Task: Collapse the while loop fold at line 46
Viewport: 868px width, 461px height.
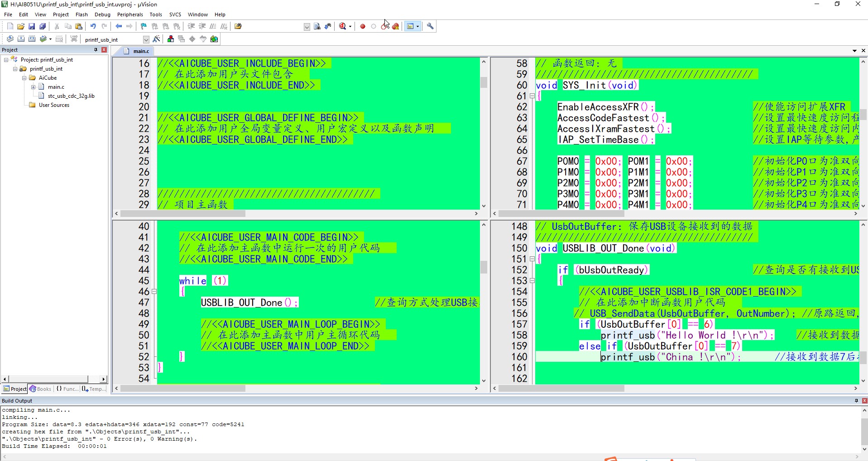Action: click(154, 292)
